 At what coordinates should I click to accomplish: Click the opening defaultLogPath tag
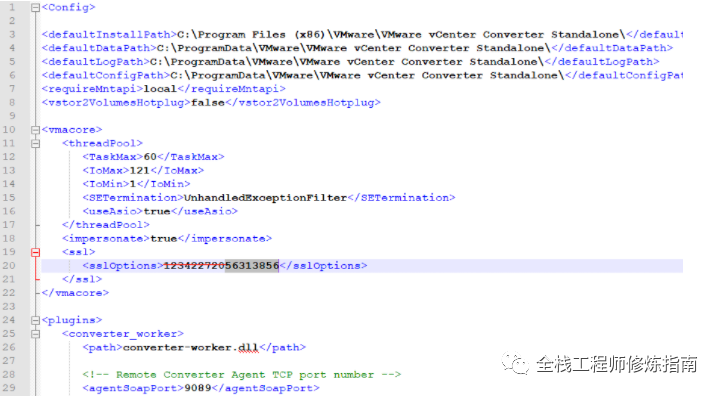click(96, 62)
